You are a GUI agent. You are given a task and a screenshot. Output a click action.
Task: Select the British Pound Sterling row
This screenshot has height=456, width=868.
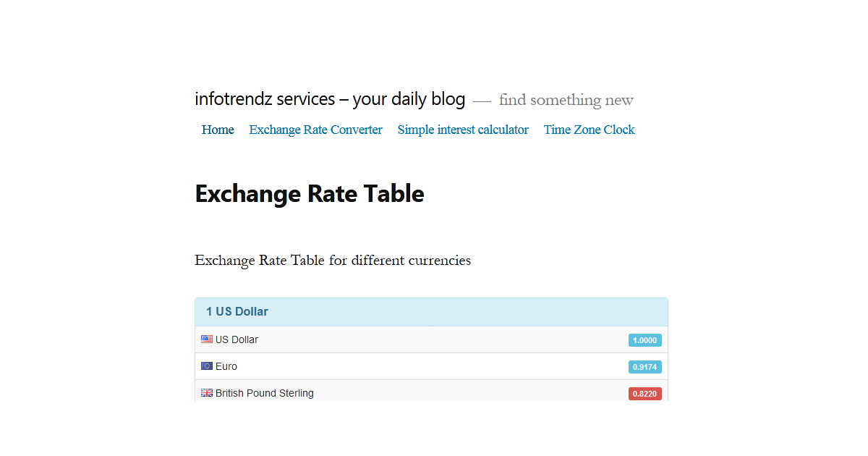point(430,392)
